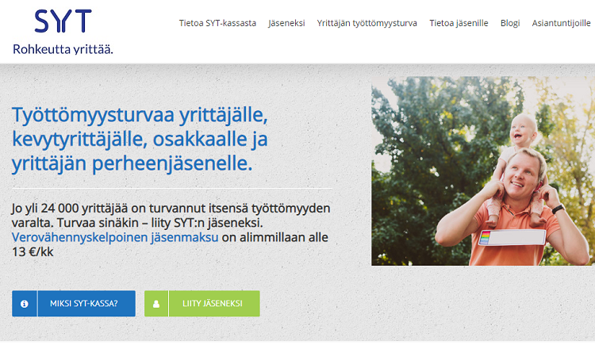Click the Jo yli 24 000 yrittäjää sentence
This screenshot has width=595, height=364.
pos(171,216)
